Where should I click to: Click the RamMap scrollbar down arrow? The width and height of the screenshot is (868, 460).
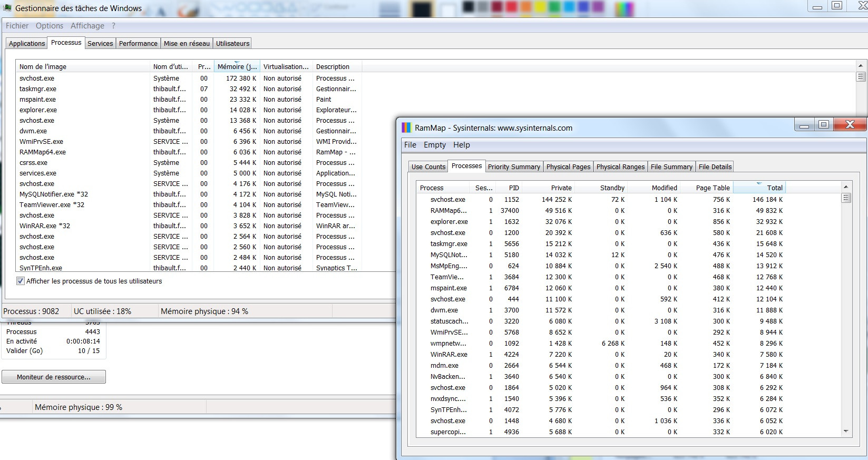[846, 432]
